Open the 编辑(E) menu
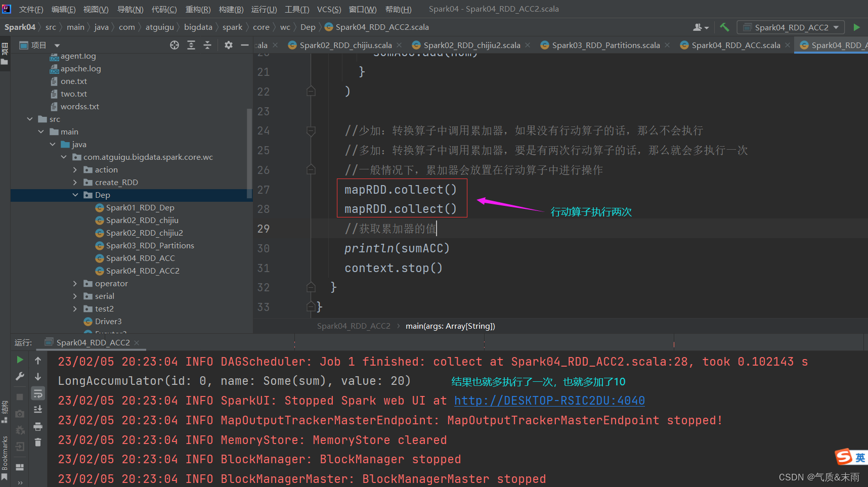868x487 pixels. [63, 9]
